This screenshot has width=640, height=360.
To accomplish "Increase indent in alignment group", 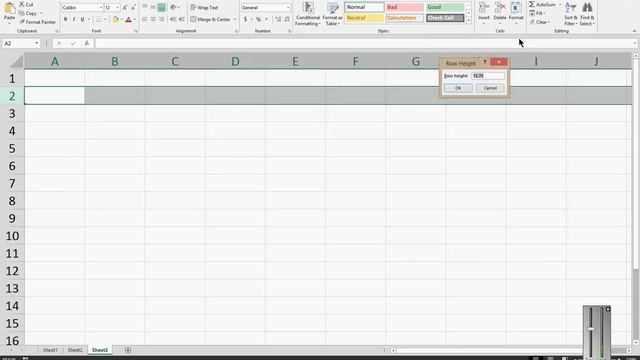I will (x=182, y=19).
